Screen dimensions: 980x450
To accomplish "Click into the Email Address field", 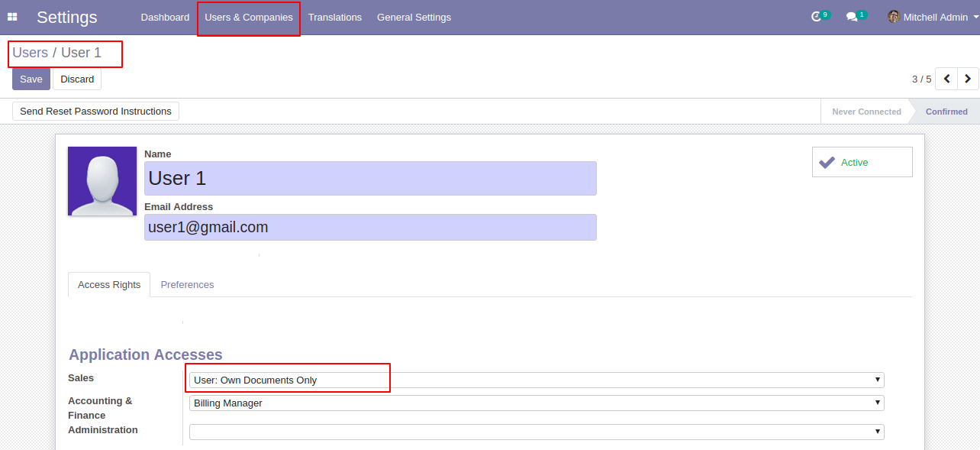I will (x=370, y=227).
